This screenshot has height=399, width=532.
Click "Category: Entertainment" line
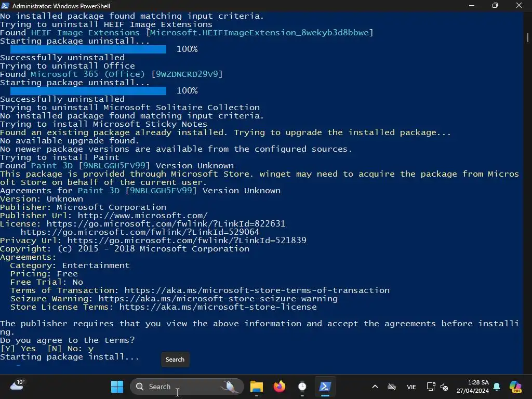[x=70, y=265]
